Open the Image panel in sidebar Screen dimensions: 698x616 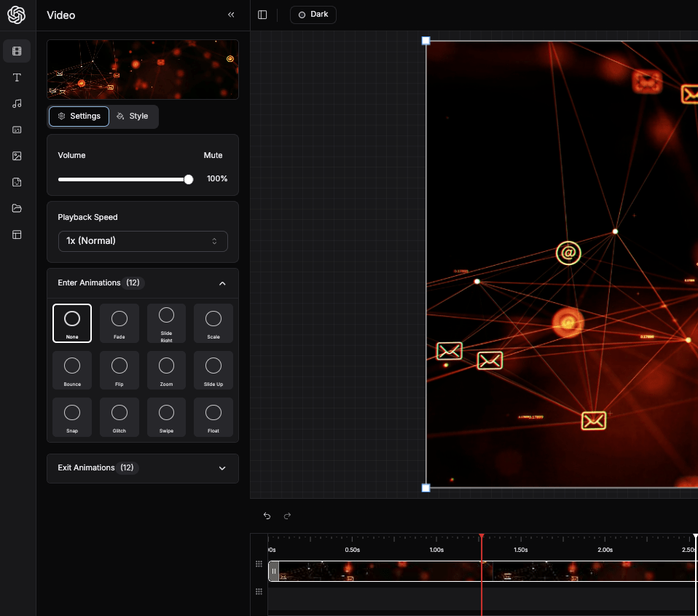click(17, 156)
